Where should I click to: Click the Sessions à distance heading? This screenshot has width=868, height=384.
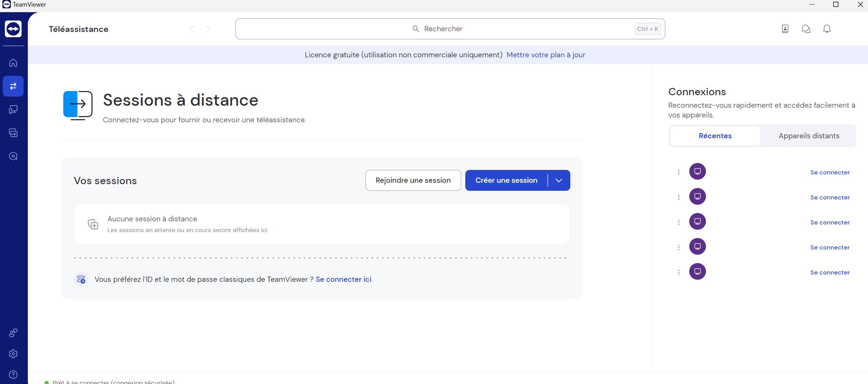(180, 100)
